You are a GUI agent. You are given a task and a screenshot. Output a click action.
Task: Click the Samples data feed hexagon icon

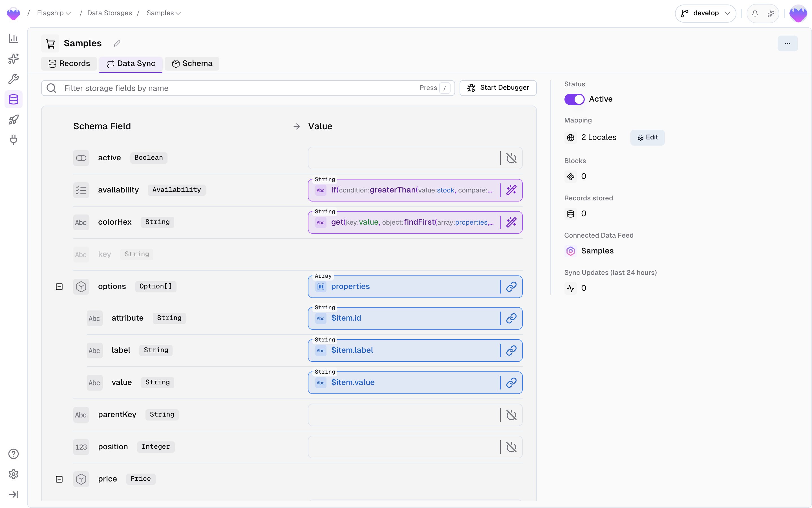(570, 251)
